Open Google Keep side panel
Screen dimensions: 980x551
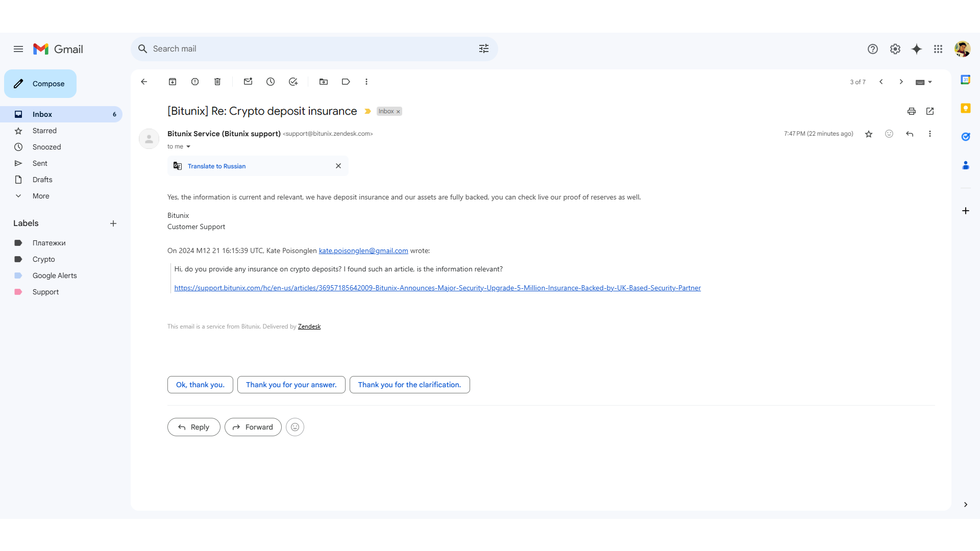[966, 108]
